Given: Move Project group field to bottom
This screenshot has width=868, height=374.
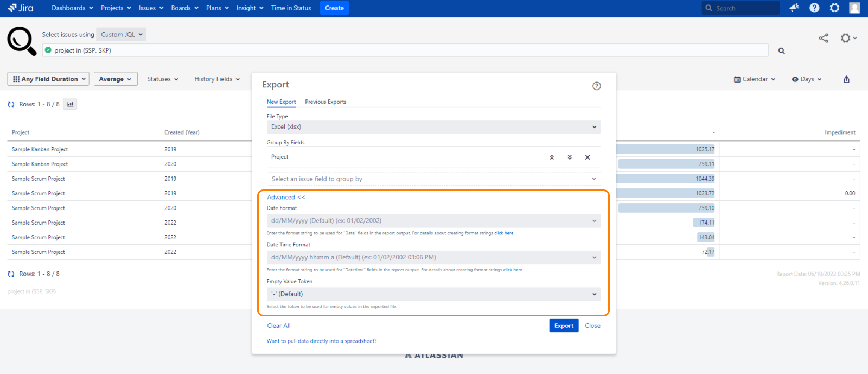Looking at the screenshot, I should [570, 157].
